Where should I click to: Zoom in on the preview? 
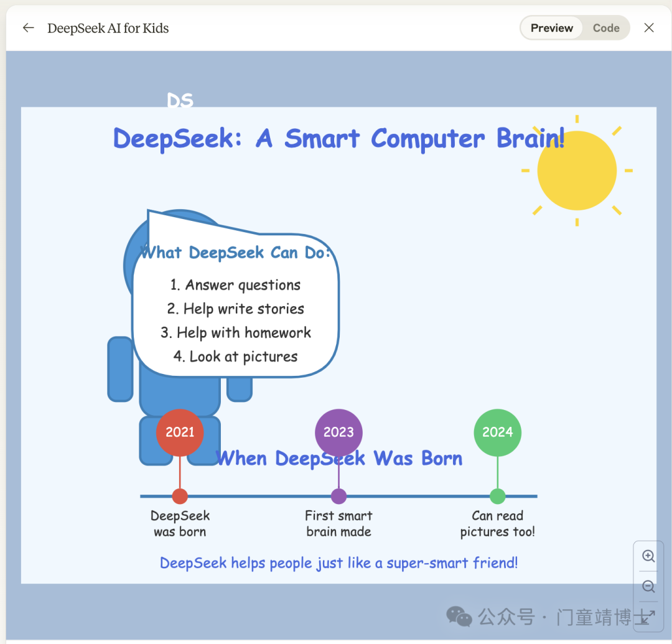tap(648, 556)
